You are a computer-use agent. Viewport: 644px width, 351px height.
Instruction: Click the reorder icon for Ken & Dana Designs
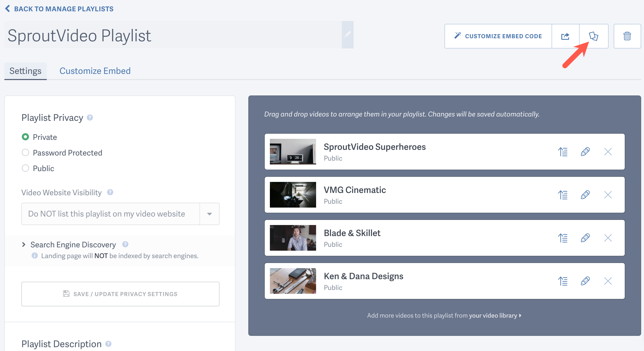(563, 281)
